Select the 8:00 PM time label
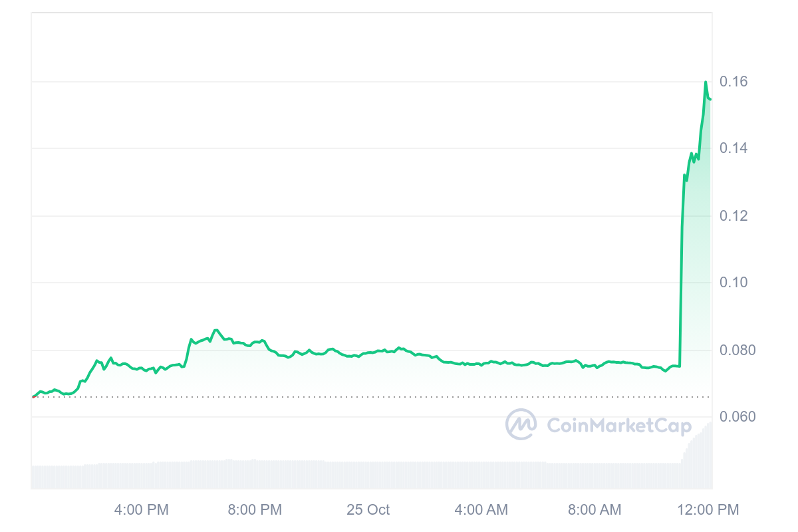 pos(255,510)
